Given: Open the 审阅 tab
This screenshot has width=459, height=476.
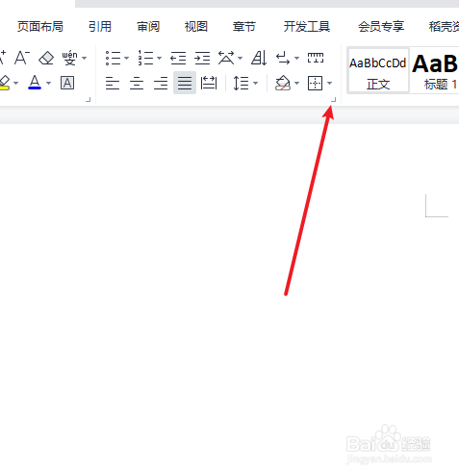Looking at the screenshot, I should (148, 27).
